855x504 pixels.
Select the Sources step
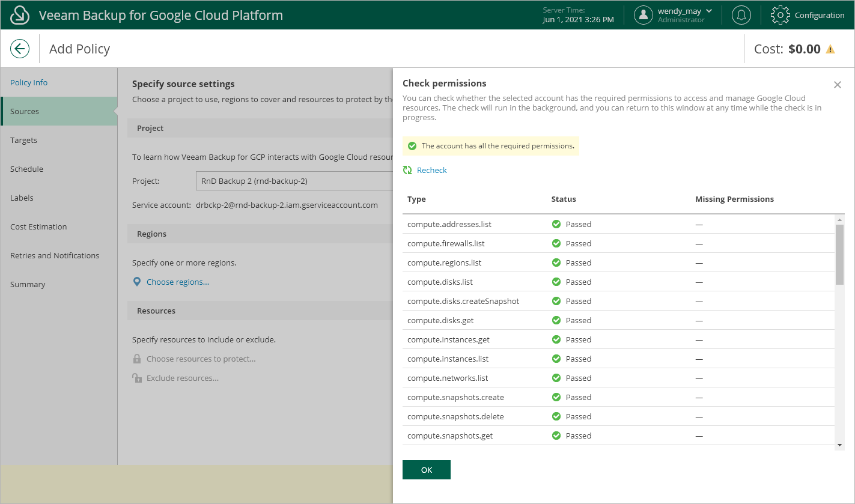coord(59,111)
